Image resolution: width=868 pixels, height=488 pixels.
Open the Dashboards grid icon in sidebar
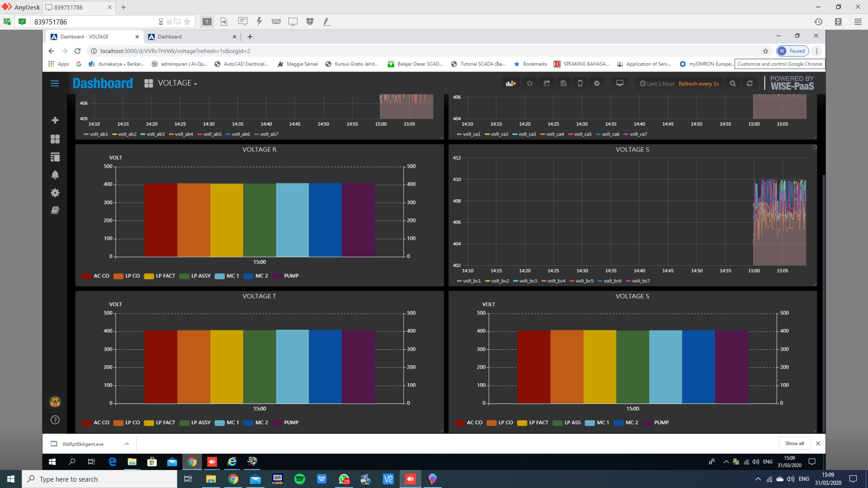coord(55,139)
